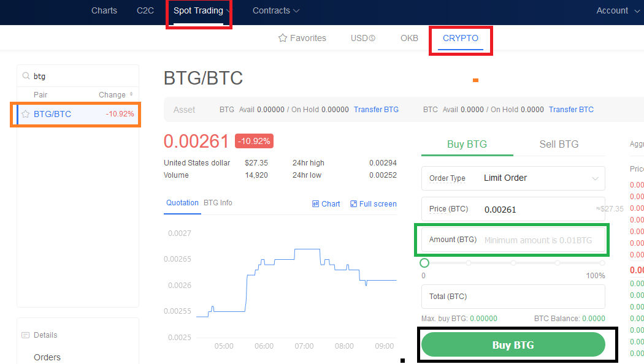This screenshot has height=364, width=644.
Task: Star the BTG/BTC pair as favorite
Action: click(26, 114)
